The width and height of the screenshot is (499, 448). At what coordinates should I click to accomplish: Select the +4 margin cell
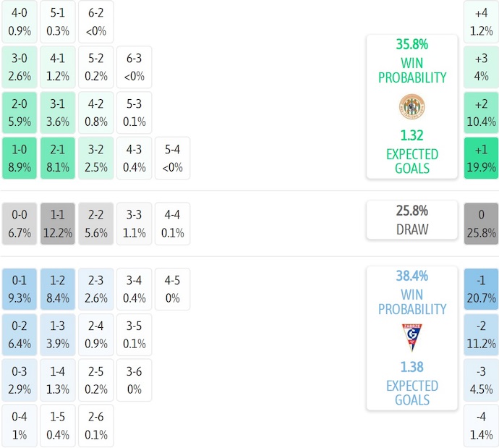(481, 22)
